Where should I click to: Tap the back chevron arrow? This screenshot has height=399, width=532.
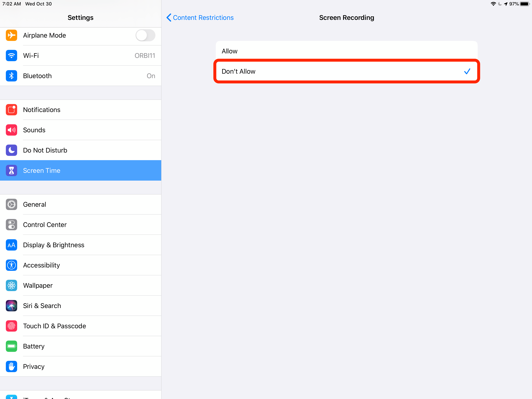click(169, 18)
